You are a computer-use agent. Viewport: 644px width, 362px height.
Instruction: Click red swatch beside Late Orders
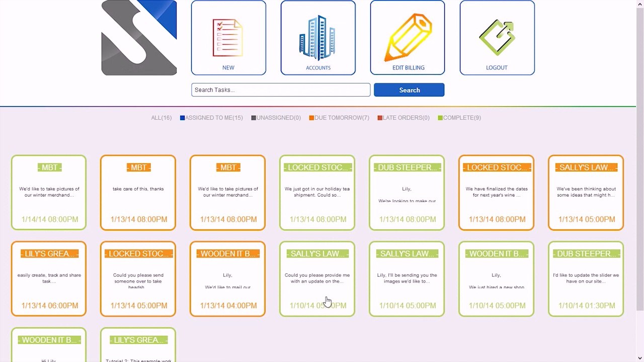pyautogui.click(x=380, y=118)
